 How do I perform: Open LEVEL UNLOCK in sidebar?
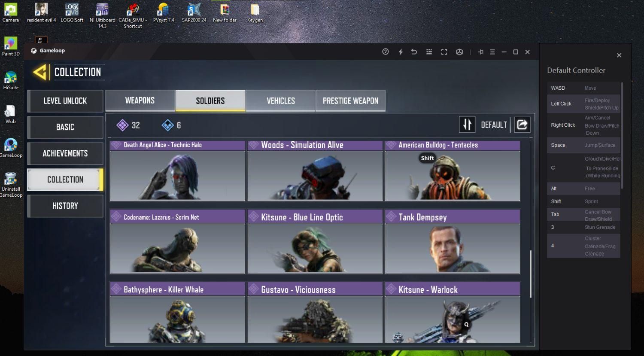click(x=65, y=101)
